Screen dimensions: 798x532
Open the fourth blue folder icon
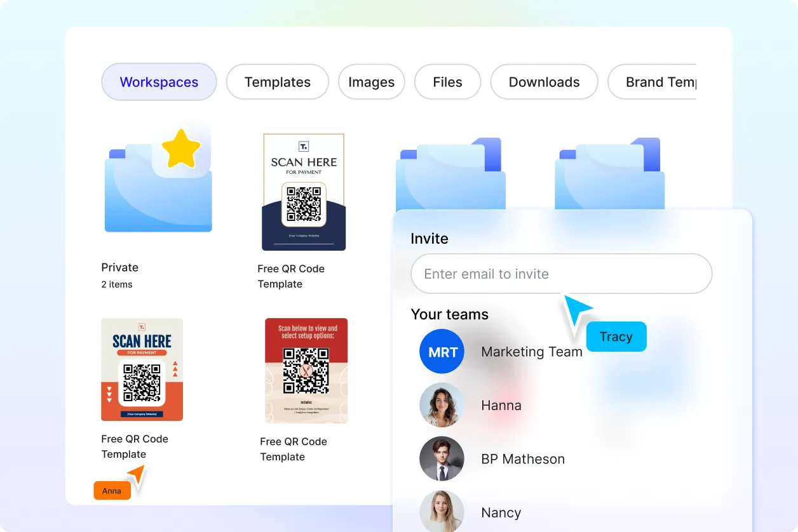[609, 174]
